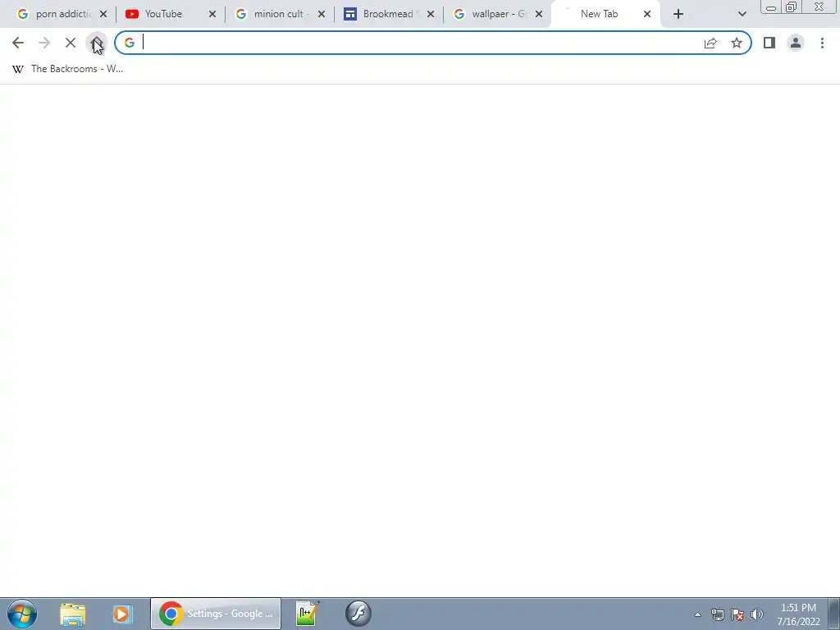Image resolution: width=840 pixels, height=630 pixels.
Task: Close the porn addiction tab
Action: [103, 15]
